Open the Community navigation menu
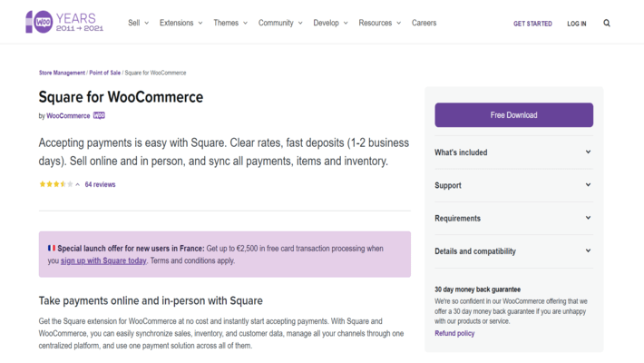Image resolution: width=644 pixels, height=363 pixels. pyautogui.click(x=279, y=24)
